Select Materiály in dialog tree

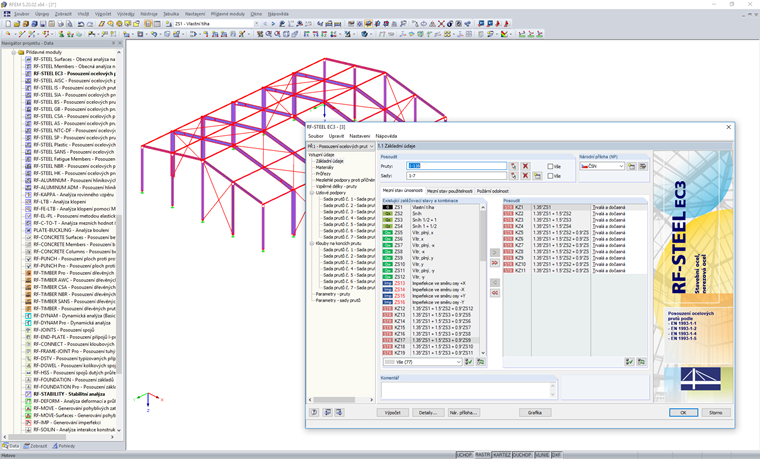324,167
